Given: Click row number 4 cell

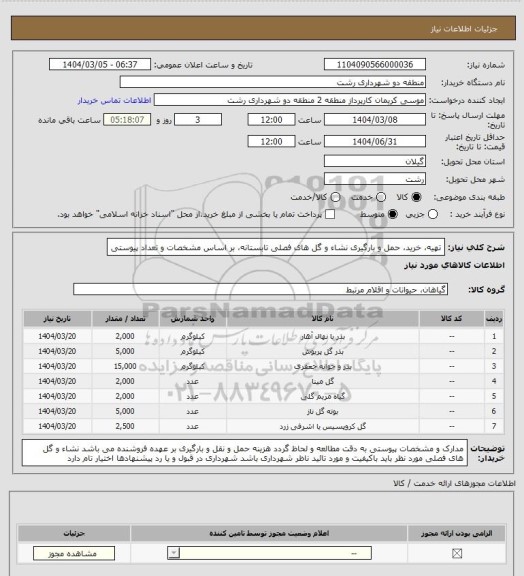Looking at the screenshot, I should coord(494,381).
